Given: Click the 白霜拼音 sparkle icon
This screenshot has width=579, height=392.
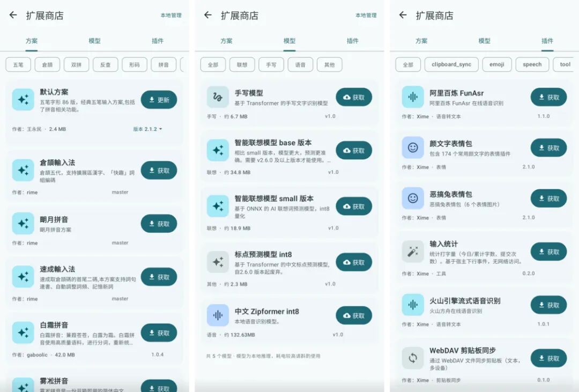Looking at the screenshot, I should (23, 332).
